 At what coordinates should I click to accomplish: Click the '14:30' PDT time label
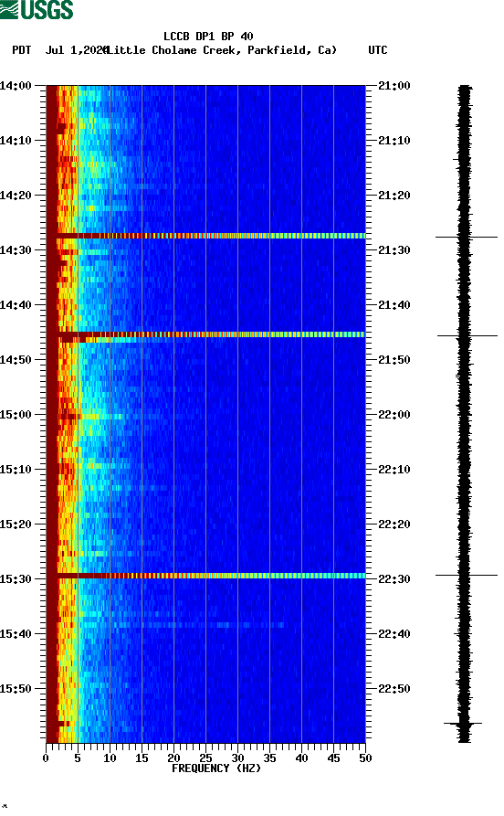16,249
